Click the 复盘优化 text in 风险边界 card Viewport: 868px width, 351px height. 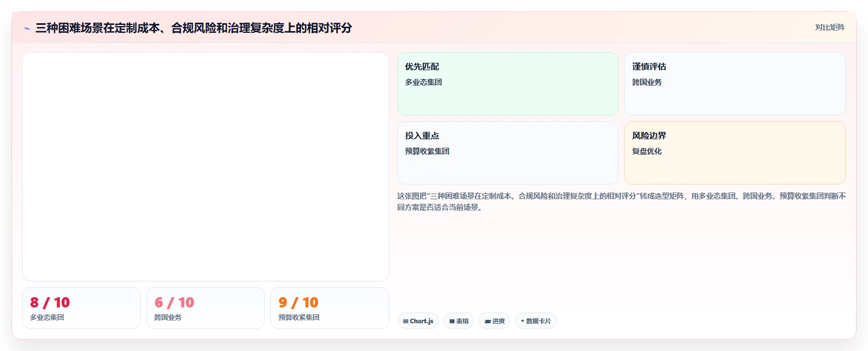[647, 152]
